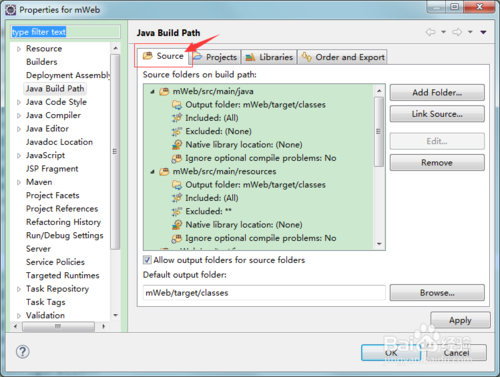Switch to the Libraries tab
Viewport: 500px width, 377px height.
(269, 57)
